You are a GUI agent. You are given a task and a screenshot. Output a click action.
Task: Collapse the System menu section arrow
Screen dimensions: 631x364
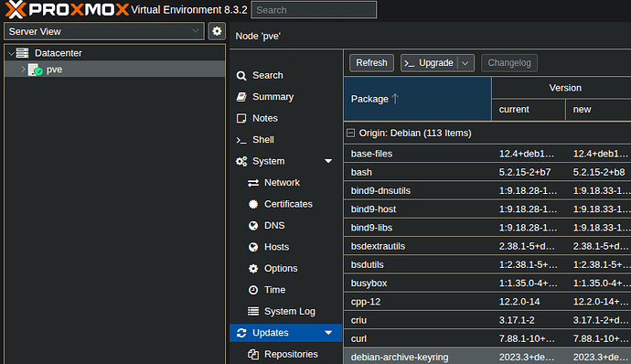(328, 161)
